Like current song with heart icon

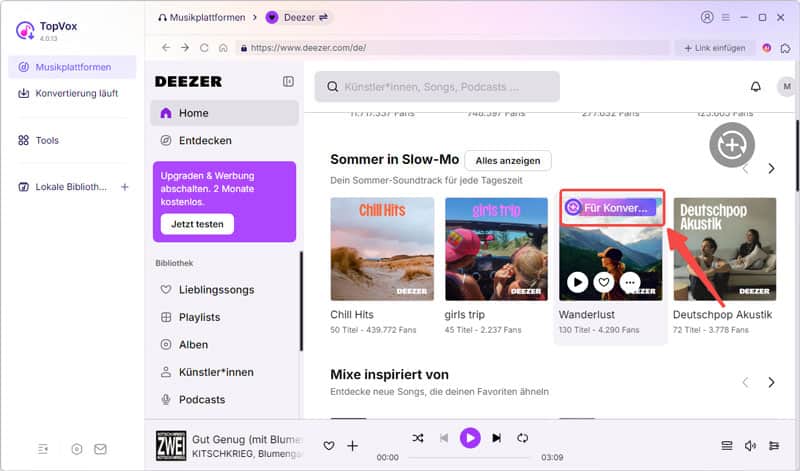[x=329, y=446]
